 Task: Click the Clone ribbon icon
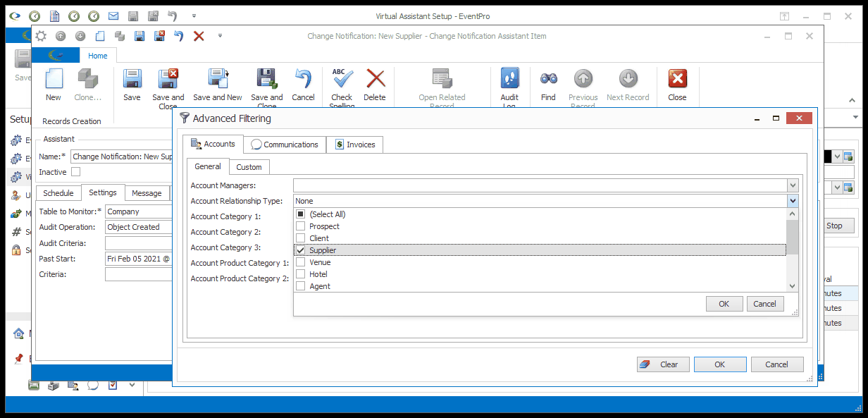click(x=88, y=78)
